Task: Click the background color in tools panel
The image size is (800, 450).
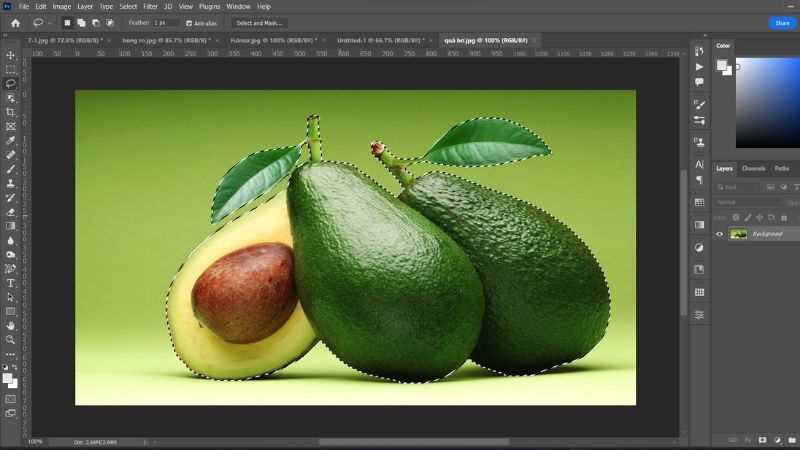Action: coord(12,383)
